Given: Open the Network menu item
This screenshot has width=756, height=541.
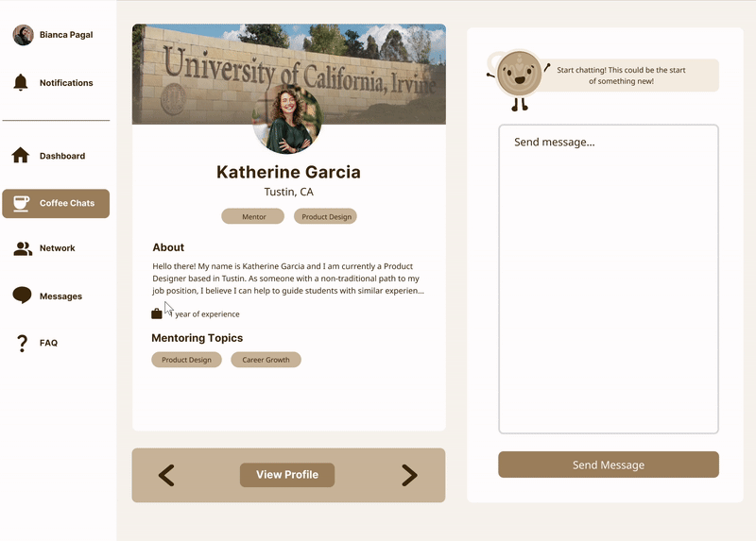Looking at the screenshot, I should 56,248.
